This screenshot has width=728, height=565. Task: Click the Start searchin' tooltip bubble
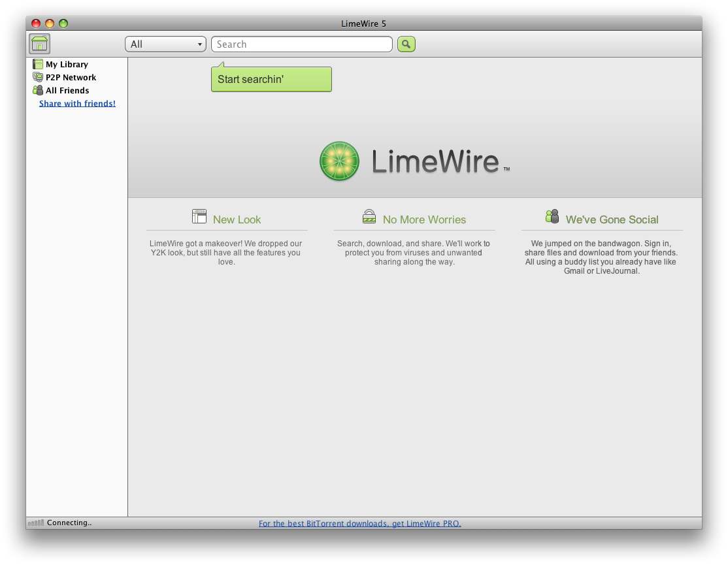pyautogui.click(x=271, y=79)
